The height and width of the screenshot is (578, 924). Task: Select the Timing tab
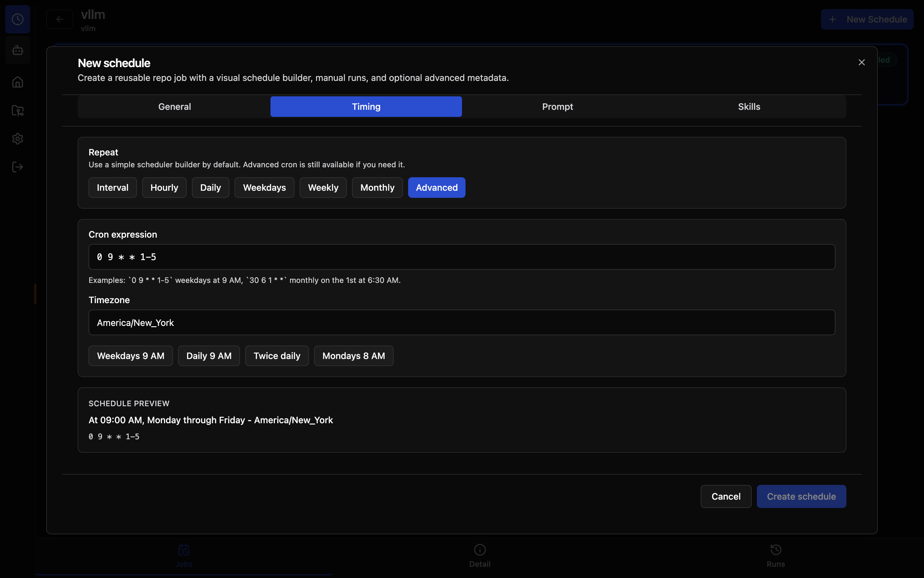click(x=366, y=107)
